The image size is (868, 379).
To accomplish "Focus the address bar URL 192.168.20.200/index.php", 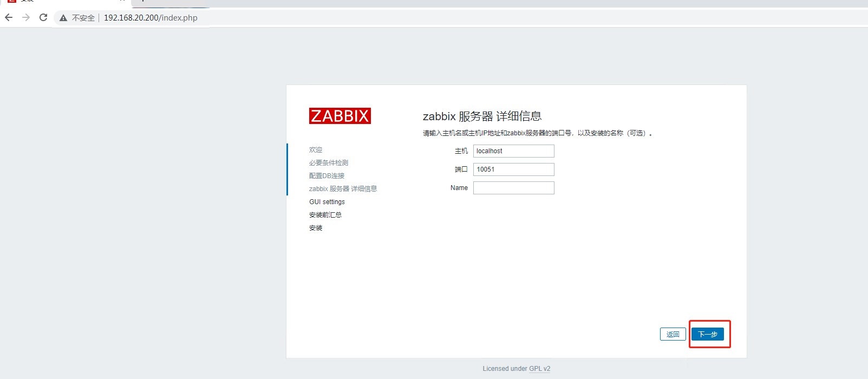I will (151, 18).
